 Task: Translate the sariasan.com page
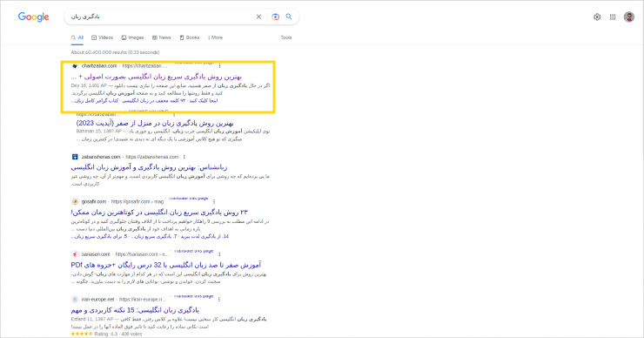click(193, 251)
